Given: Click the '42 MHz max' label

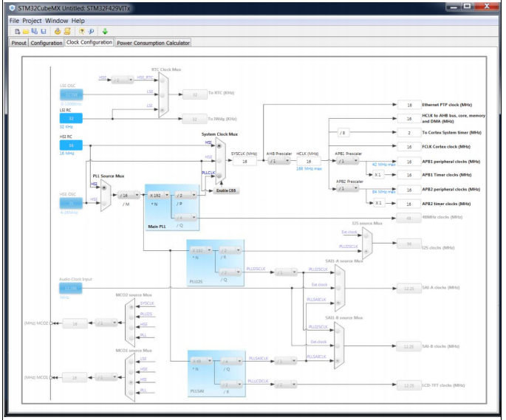Looking at the screenshot, I should (x=383, y=165).
